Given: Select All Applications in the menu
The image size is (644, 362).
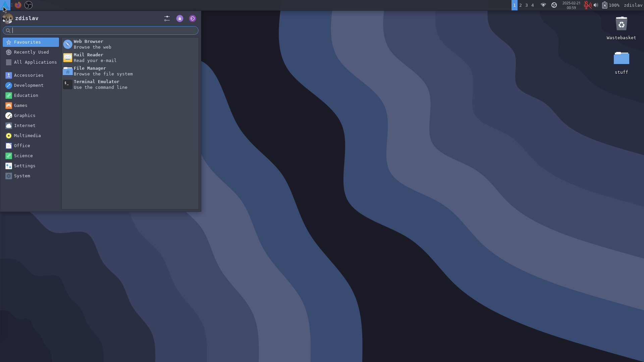Looking at the screenshot, I should pos(35,62).
